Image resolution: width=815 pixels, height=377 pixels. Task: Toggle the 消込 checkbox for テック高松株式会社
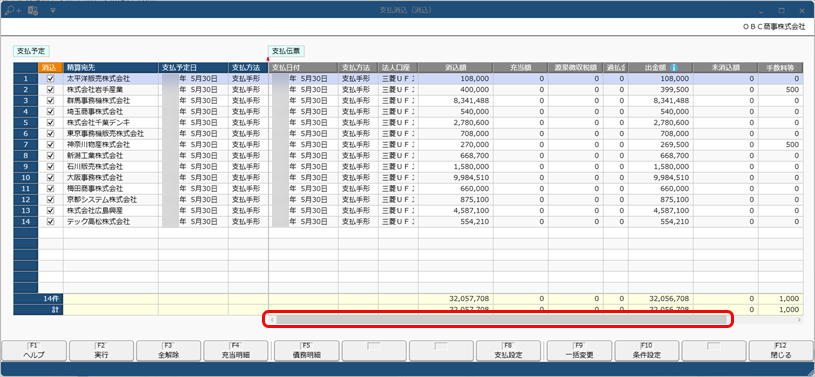(50, 222)
